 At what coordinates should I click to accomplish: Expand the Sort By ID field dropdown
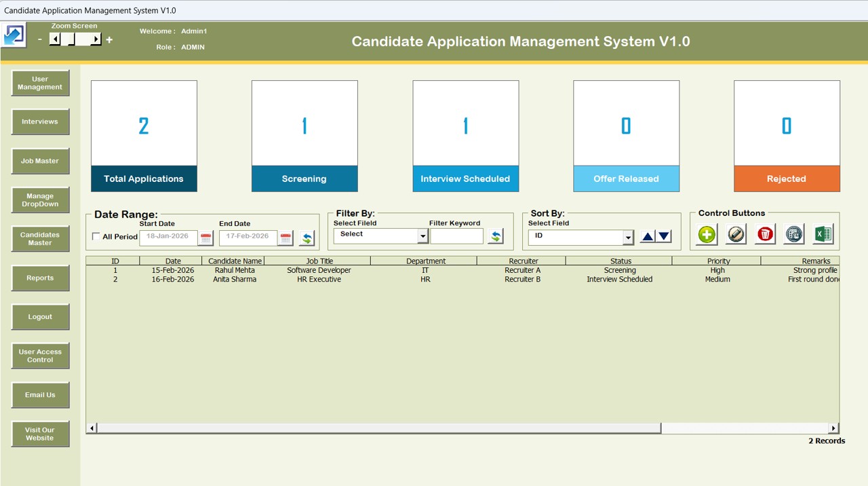click(628, 237)
